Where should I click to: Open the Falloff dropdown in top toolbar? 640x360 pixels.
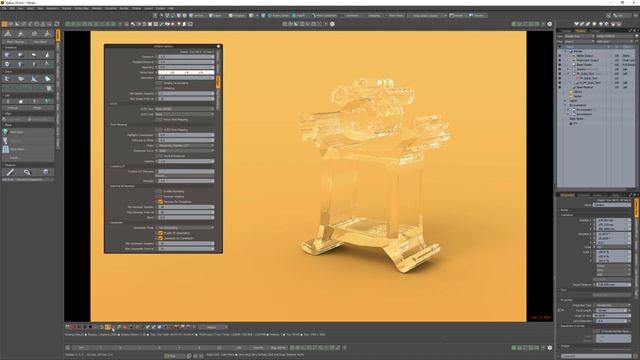pyautogui.click(x=300, y=16)
